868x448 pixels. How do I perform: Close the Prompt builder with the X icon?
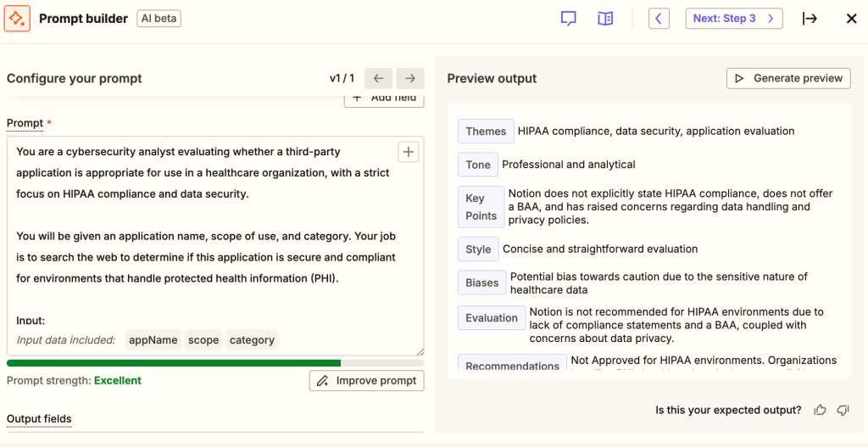click(852, 19)
